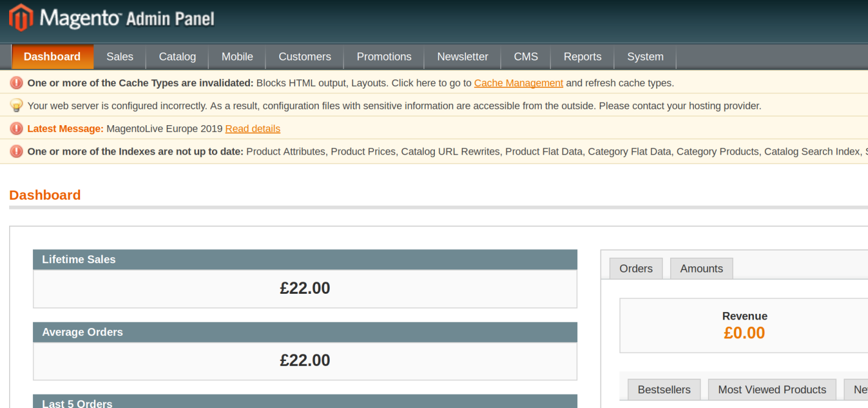The width and height of the screenshot is (868, 408).
Task: Switch to the Orders chart tab
Action: click(636, 269)
